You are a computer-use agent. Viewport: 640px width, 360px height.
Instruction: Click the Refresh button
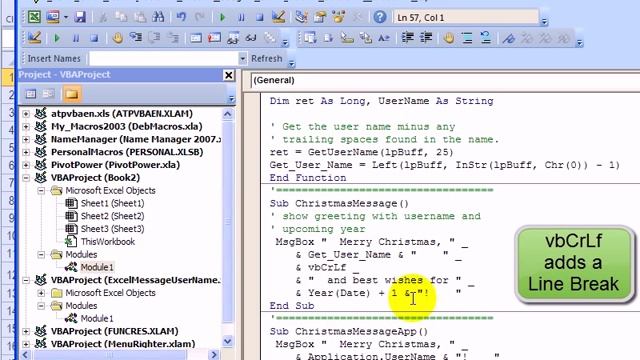coord(267,59)
